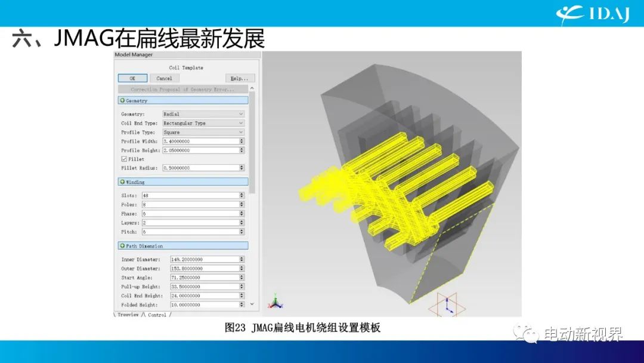Image resolution: width=644 pixels, height=363 pixels.
Task: Open the Coil End Type dropdown
Action: (x=203, y=123)
